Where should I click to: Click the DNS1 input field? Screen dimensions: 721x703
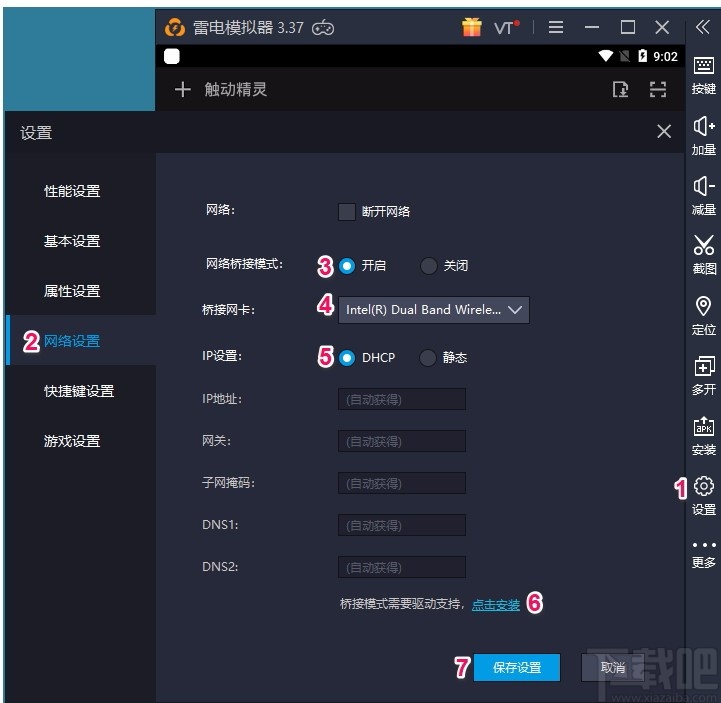coord(401,525)
